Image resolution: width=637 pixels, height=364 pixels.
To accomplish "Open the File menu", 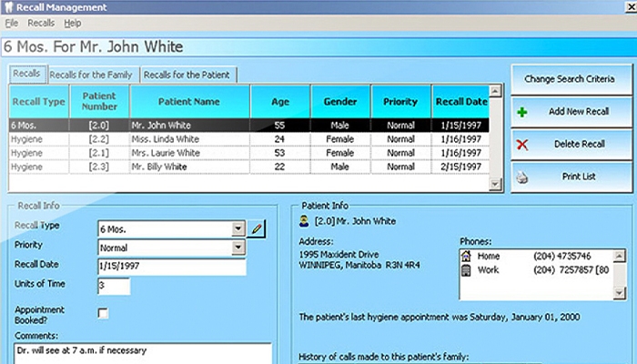I will (11, 23).
